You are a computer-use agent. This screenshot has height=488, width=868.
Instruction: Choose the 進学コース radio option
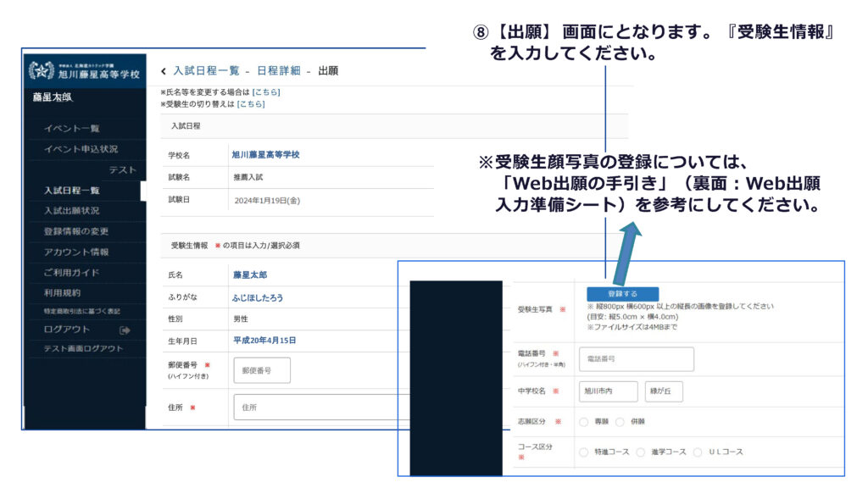coord(641,452)
